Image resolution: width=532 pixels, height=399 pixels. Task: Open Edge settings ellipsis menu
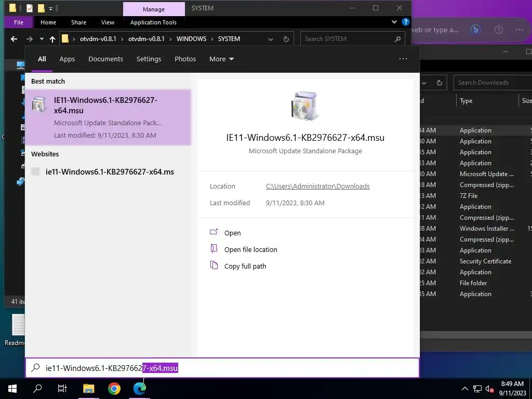click(x=519, y=30)
